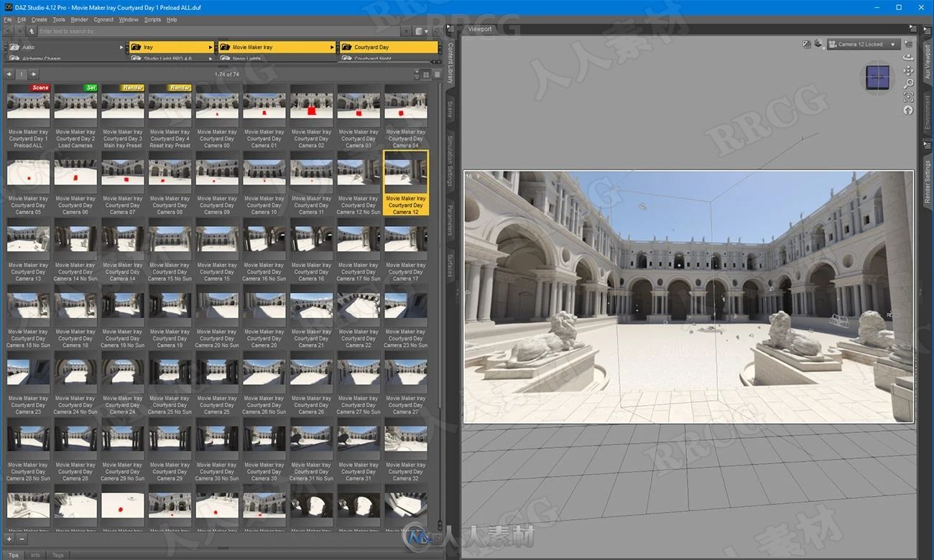The height and width of the screenshot is (560, 934).
Task: Open the Aux Viewport side tab
Action: [927, 62]
